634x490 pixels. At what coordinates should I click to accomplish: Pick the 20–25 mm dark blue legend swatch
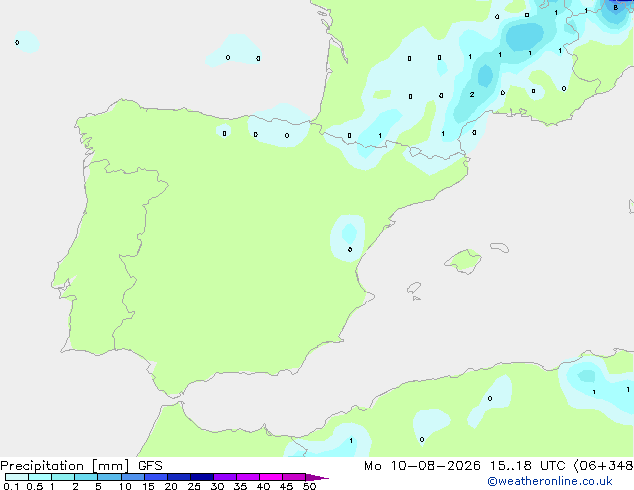click(x=179, y=477)
